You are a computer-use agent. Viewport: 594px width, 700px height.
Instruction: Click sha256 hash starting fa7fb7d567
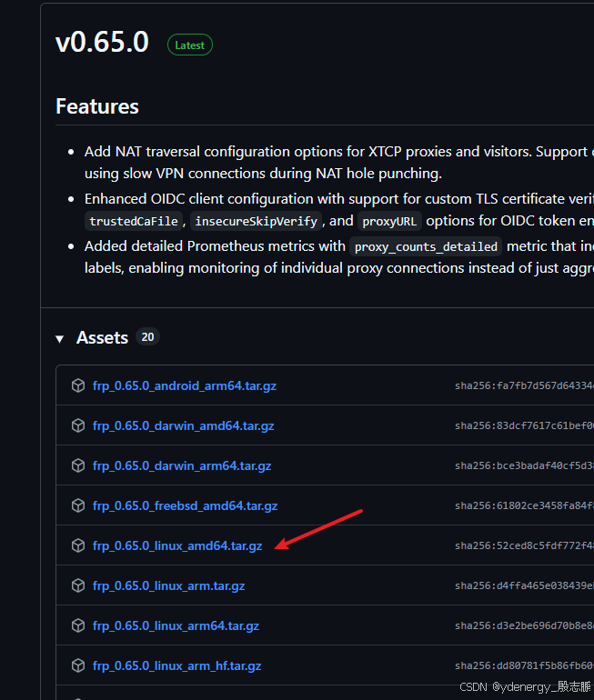click(x=524, y=386)
